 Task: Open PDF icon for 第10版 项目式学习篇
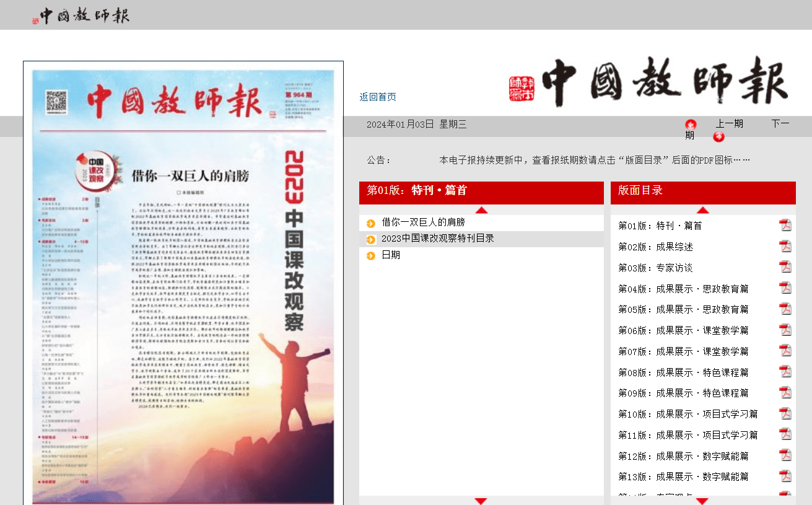click(785, 413)
